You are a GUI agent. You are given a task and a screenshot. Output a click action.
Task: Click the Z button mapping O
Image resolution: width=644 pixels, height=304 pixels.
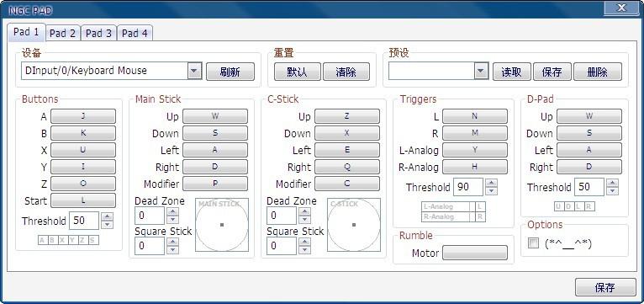tap(83, 184)
